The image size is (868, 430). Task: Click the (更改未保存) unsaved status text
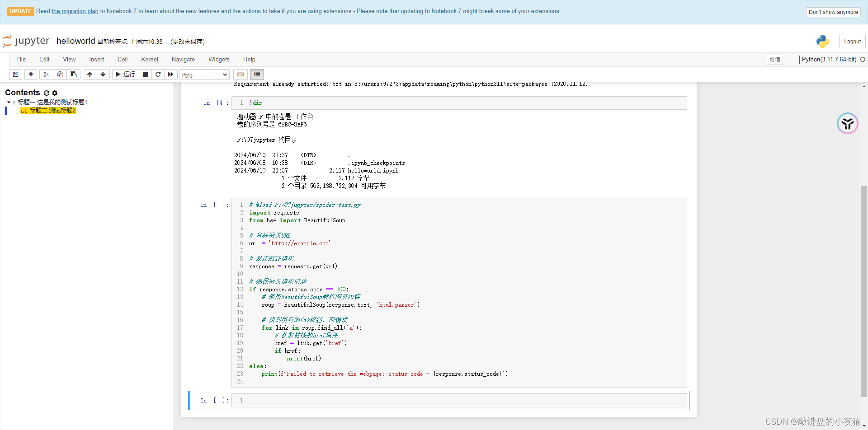coord(188,42)
